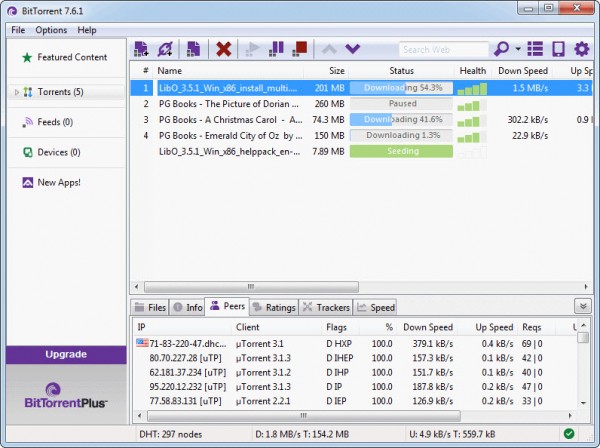This screenshot has height=448, width=600.
Task: Click the green Seeding status bar
Action: [x=401, y=151]
